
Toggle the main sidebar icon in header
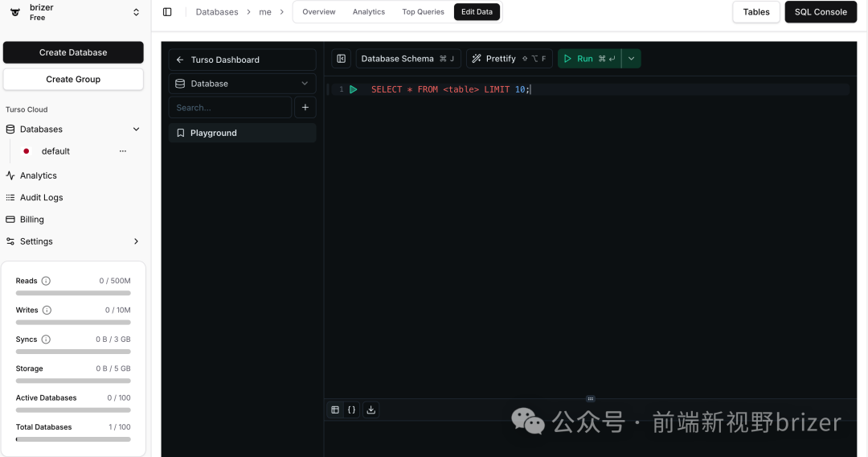[167, 12]
